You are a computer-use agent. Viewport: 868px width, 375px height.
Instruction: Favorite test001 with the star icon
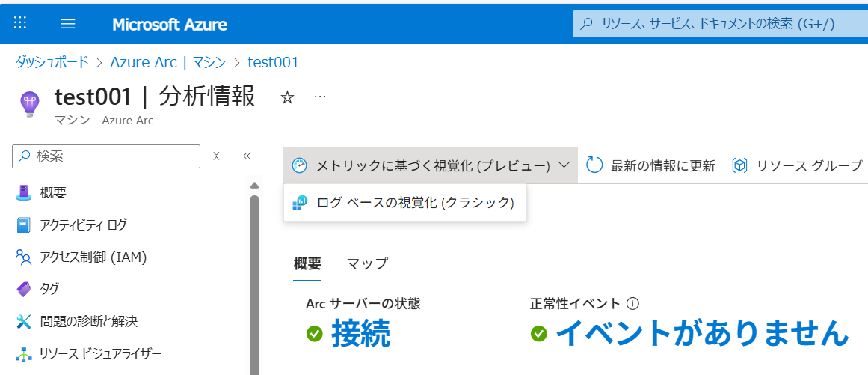(x=287, y=97)
